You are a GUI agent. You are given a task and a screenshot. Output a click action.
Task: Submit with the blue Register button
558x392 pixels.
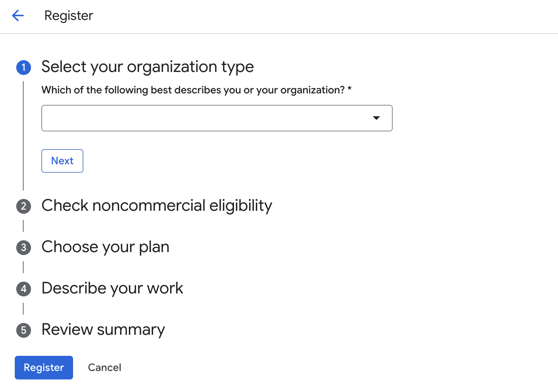44,368
